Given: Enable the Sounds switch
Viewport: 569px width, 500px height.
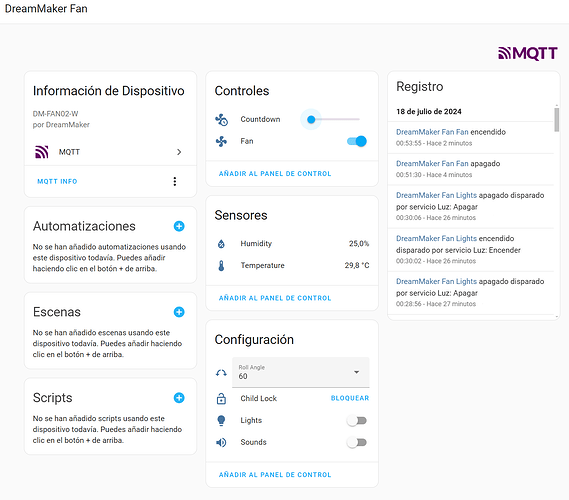Looking at the screenshot, I should (357, 442).
